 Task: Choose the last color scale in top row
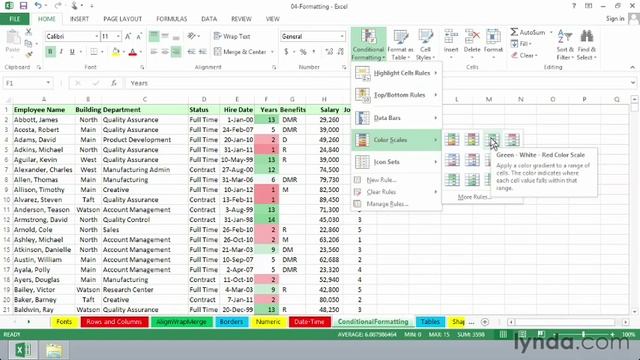(x=512, y=140)
